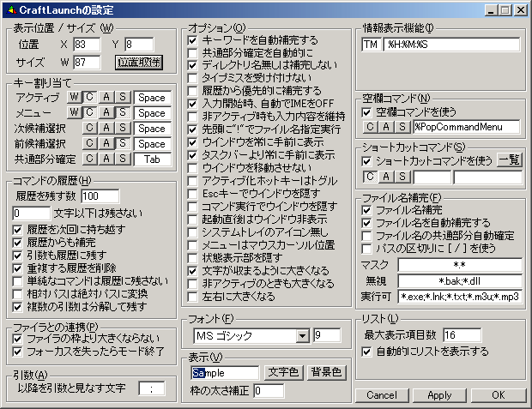
Task: Toggle 文字が収まるように大きくなる checkbox
Action: coord(192,271)
